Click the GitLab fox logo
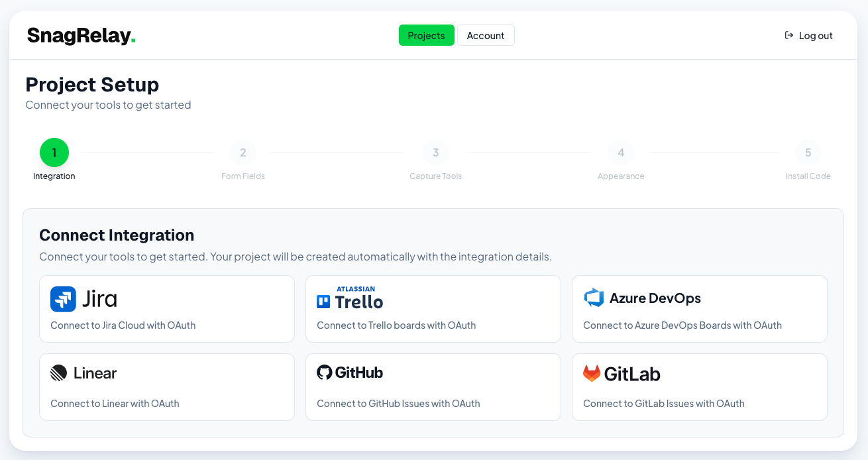This screenshot has width=868, height=460. pyautogui.click(x=592, y=374)
